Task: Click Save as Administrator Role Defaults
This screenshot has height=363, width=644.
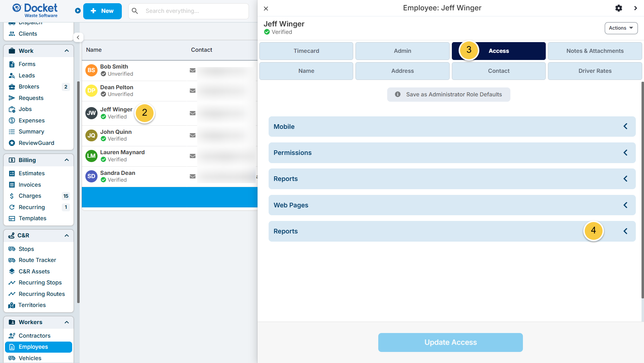Action: [x=449, y=95]
